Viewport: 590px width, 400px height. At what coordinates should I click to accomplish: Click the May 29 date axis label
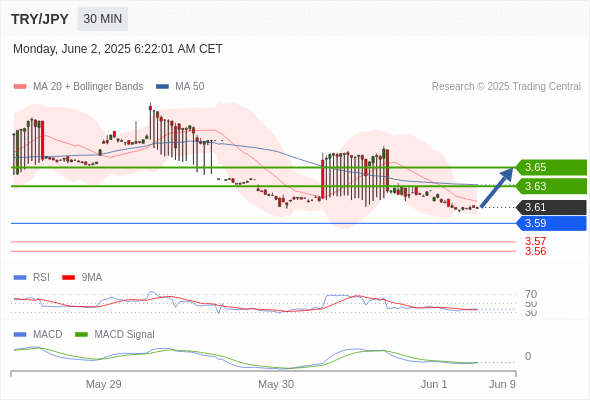tap(103, 384)
